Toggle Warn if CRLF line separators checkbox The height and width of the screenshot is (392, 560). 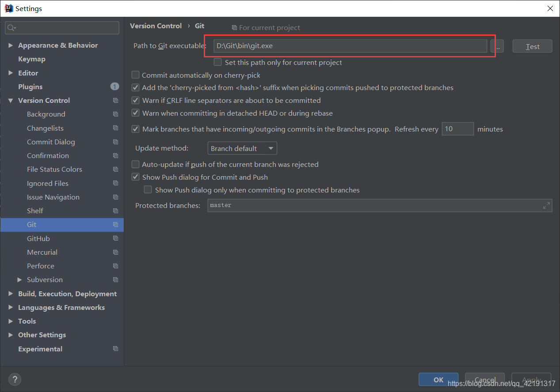tap(136, 101)
